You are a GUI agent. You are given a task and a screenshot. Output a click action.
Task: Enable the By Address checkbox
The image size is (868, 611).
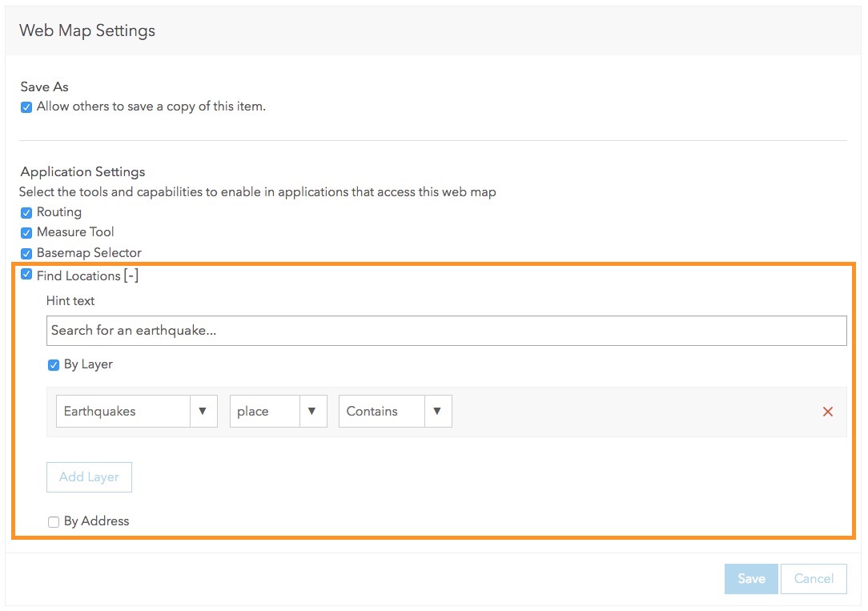54,522
